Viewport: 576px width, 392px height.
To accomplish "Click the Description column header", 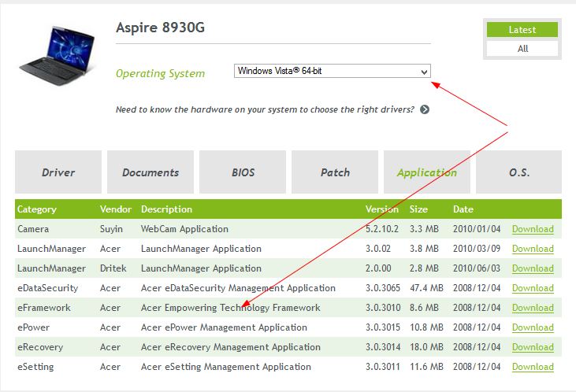I will pos(166,209).
